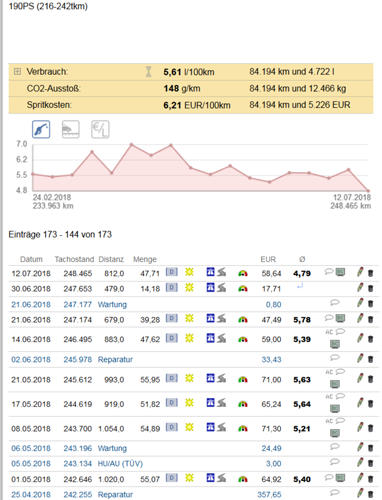Sort table by Datum column header

(31, 259)
